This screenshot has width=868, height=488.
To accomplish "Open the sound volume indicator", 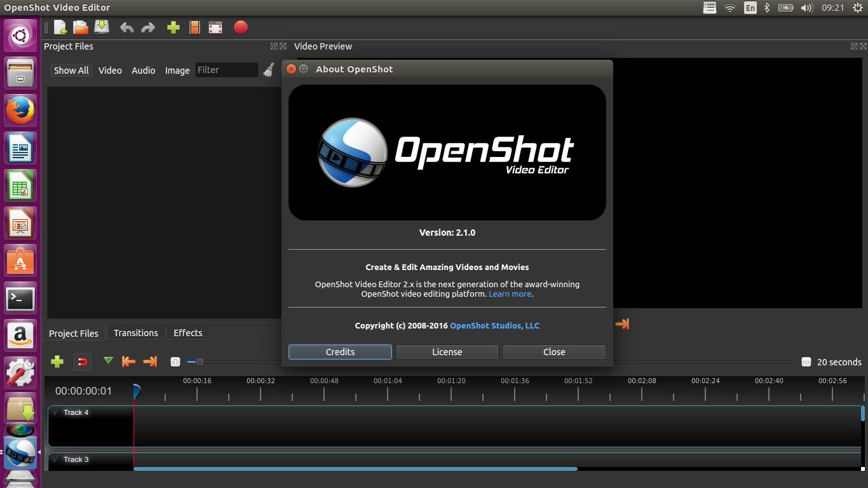I will coord(806,8).
